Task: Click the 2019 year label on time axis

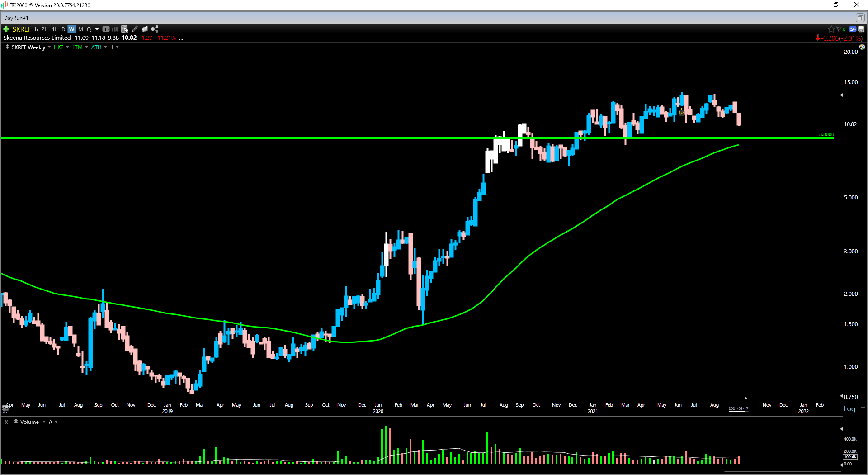Action: (167, 411)
